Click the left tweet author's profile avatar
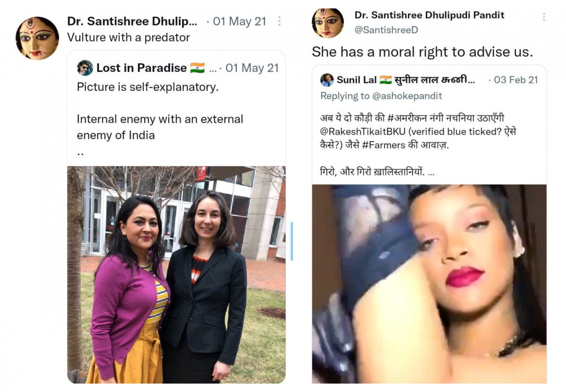This screenshot has width=566, height=392. pyautogui.click(x=37, y=38)
